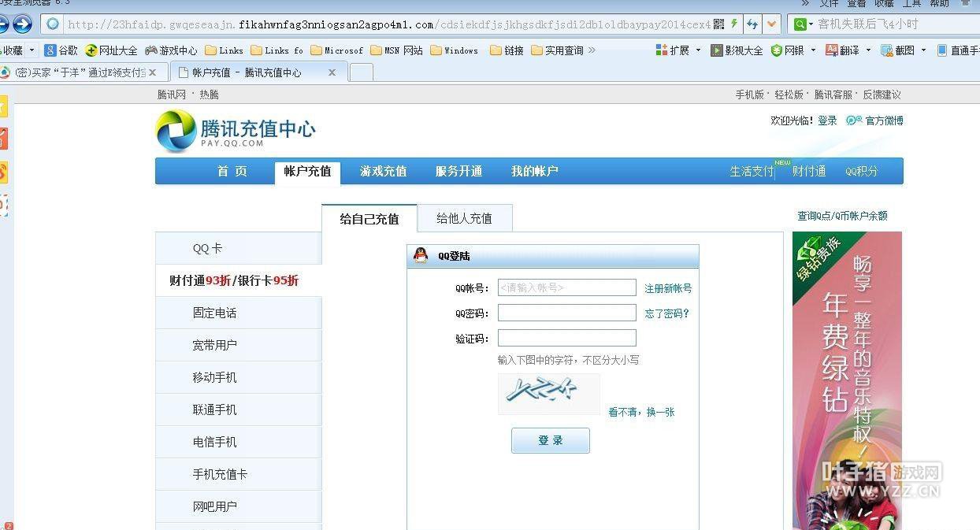This screenshot has height=530, width=980.
Task: Open the 游戏中心 gamepad bookmark
Action: pyautogui.click(x=171, y=50)
